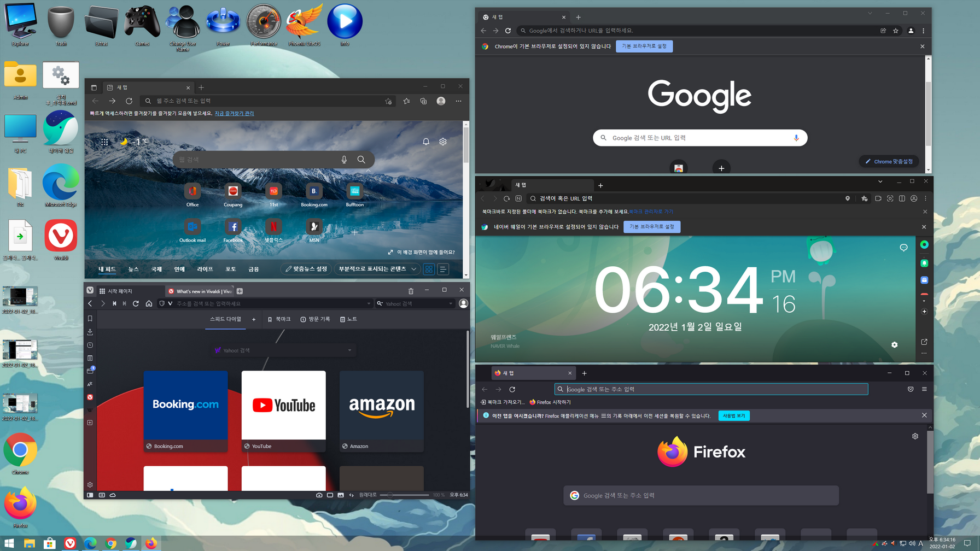Select Edge feed tab 금융
This screenshot has width=980, height=551.
pos(254,269)
